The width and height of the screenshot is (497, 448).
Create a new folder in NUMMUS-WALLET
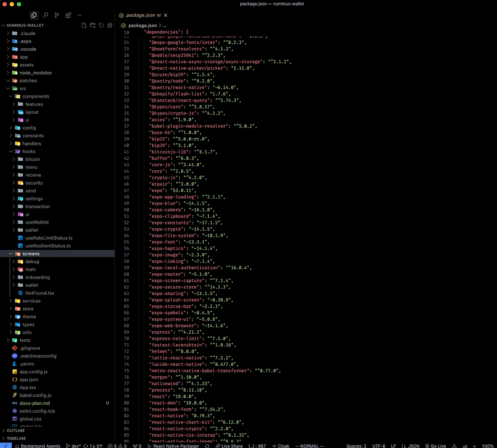pyautogui.click(x=93, y=25)
